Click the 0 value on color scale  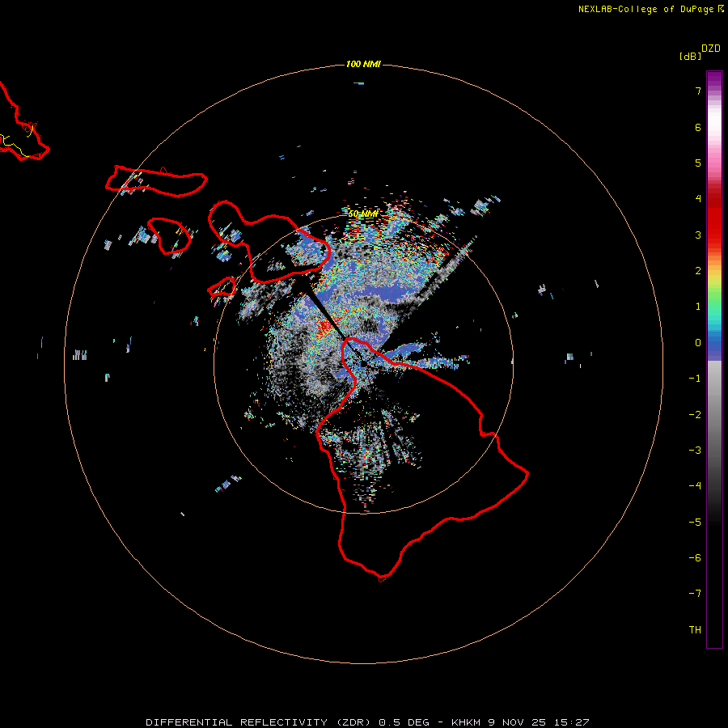pos(698,343)
